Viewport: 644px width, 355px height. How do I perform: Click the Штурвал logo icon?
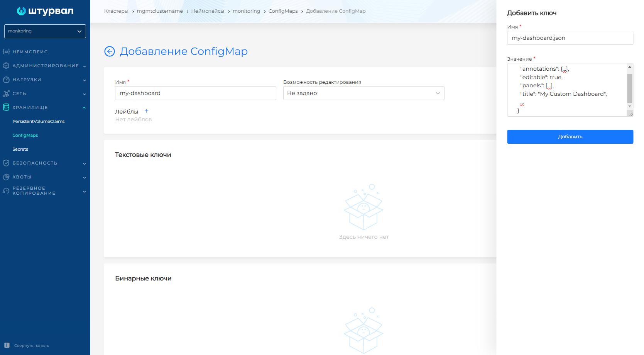pyautogui.click(x=21, y=11)
